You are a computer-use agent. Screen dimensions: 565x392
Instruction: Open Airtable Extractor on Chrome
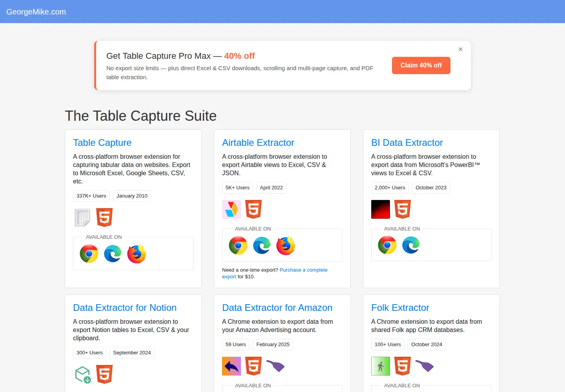pos(238,245)
